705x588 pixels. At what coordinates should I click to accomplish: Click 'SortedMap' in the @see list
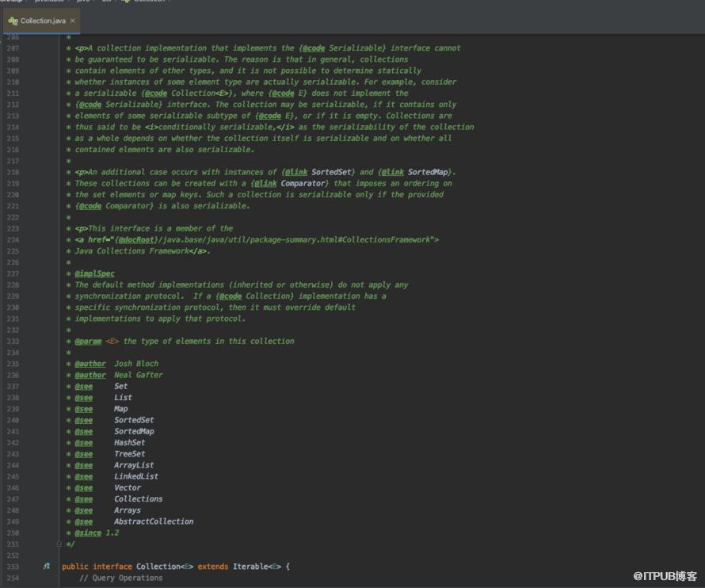(134, 431)
